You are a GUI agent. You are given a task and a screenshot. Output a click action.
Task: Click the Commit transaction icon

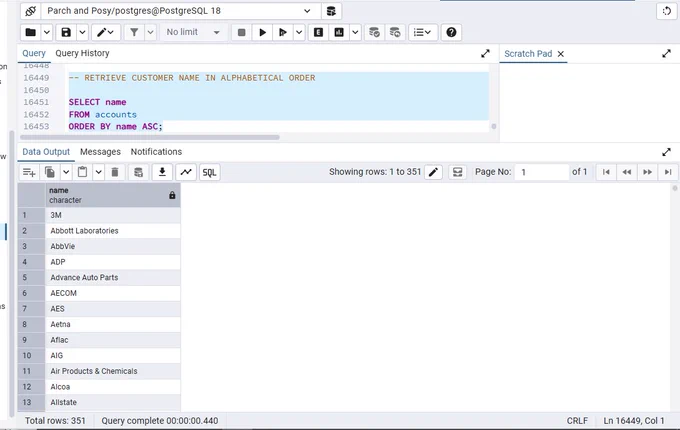[374, 32]
